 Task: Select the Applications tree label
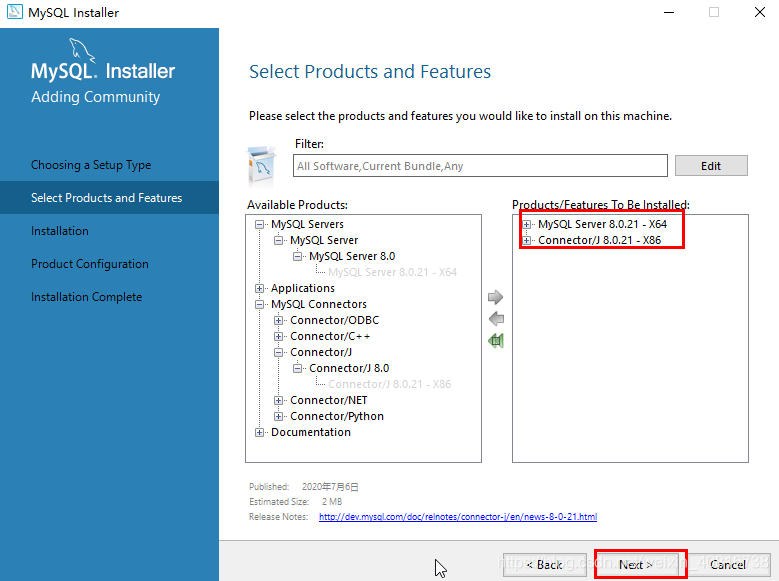click(x=303, y=288)
